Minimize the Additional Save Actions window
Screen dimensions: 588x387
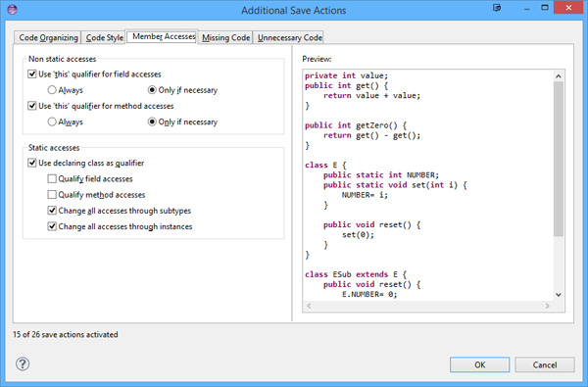(x=527, y=8)
